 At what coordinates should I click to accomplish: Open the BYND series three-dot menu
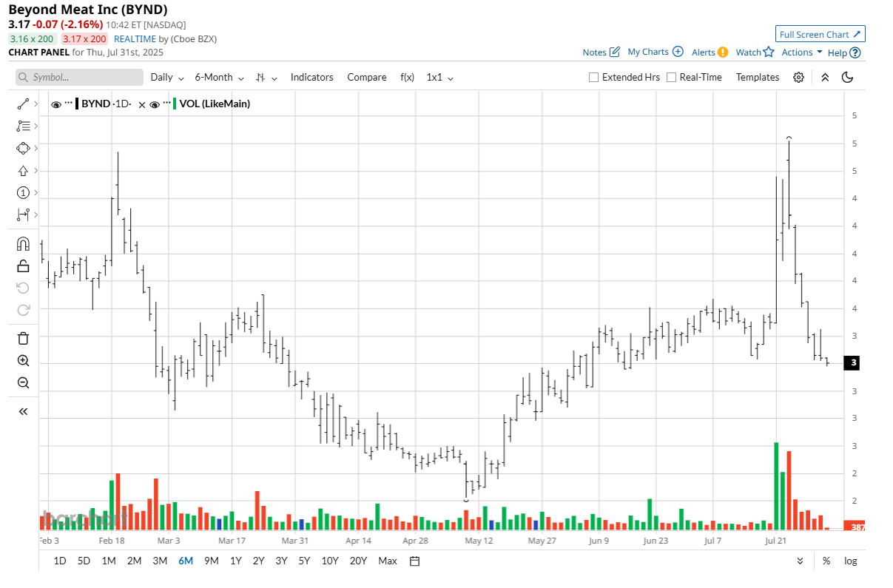coord(69,103)
